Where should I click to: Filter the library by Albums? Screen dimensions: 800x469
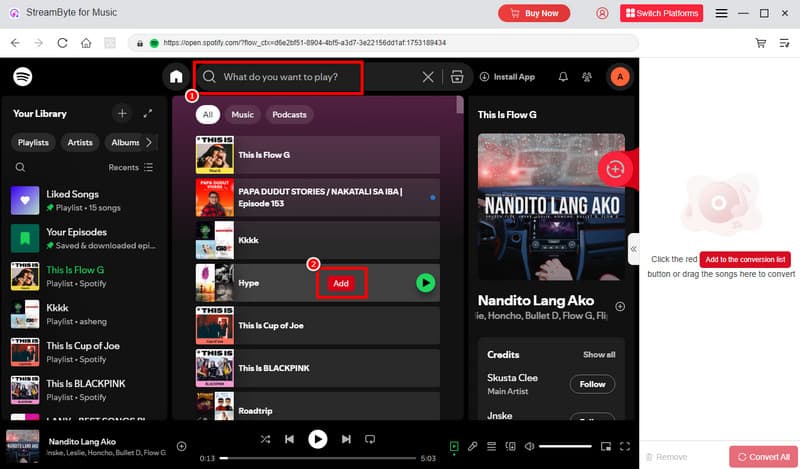coord(125,142)
